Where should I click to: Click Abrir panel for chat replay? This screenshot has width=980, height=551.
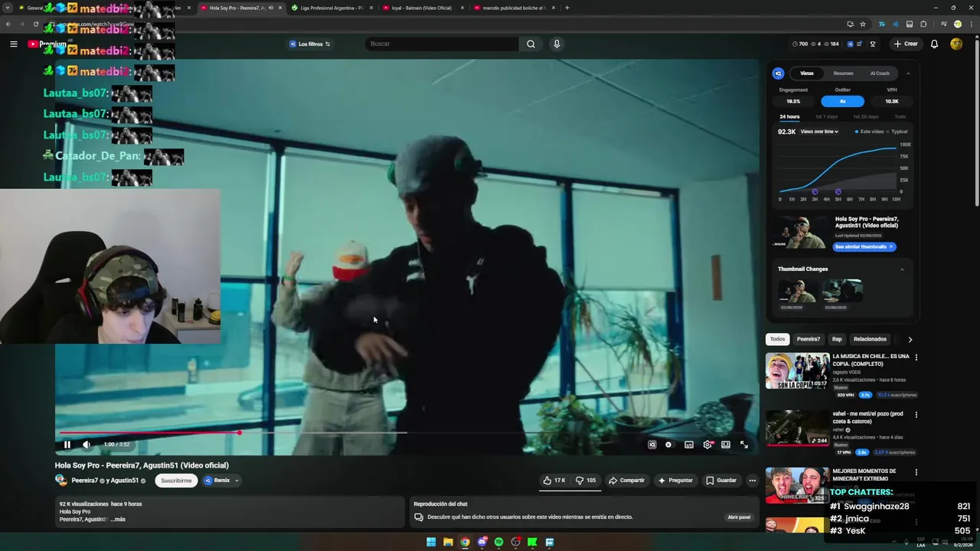(739, 517)
